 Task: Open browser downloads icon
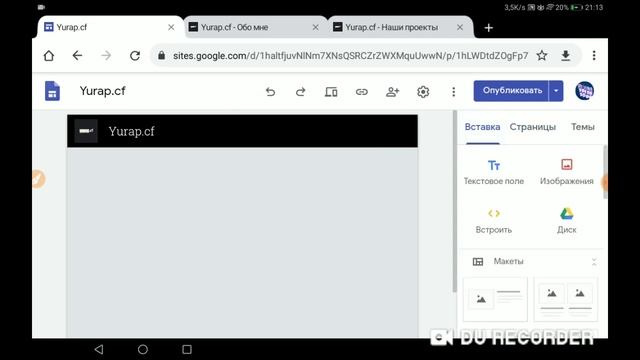pyautogui.click(x=565, y=56)
